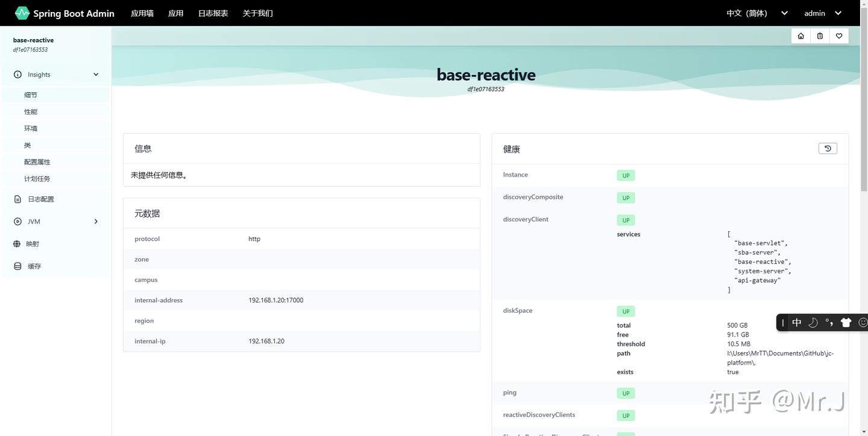
Task: Open the 关于我们 menu
Action: click(258, 13)
